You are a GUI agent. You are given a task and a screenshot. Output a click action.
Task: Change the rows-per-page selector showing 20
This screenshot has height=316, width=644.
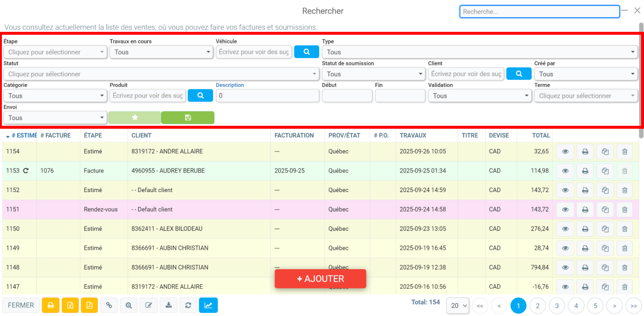458,305
